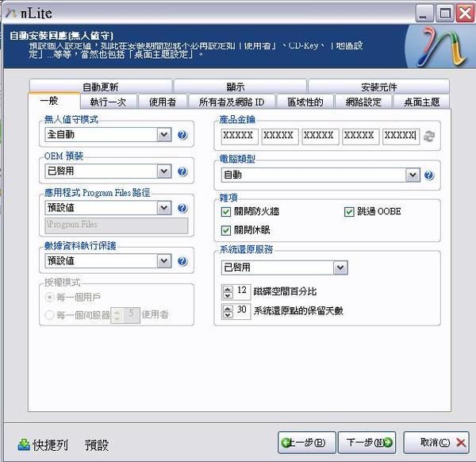Viewport: 476px width, 462px height.
Task: Open help for 數據資料執行保護
Action: (x=182, y=261)
